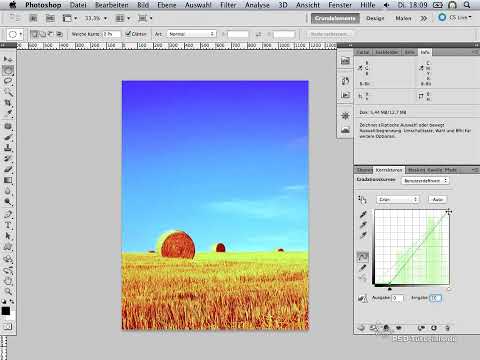The height and width of the screenshot is (360, 480).
Task: Open the Screen Mode dropdown
Action: [145, 18]
